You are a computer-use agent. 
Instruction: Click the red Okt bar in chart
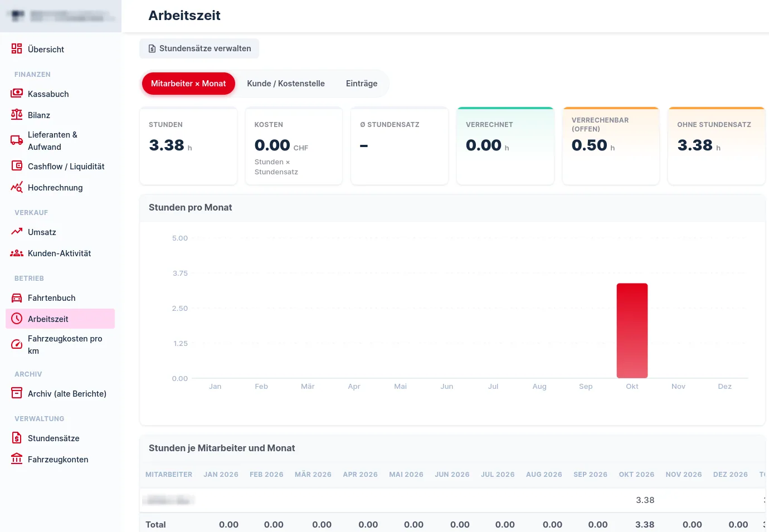(x=632, y=331)
